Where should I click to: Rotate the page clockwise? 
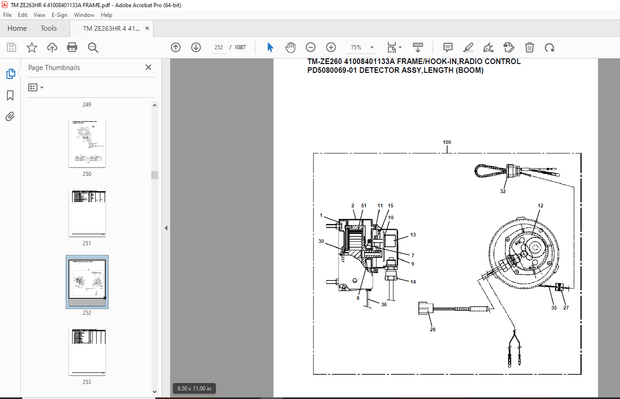pyautogui.click(x=550, y=47)
